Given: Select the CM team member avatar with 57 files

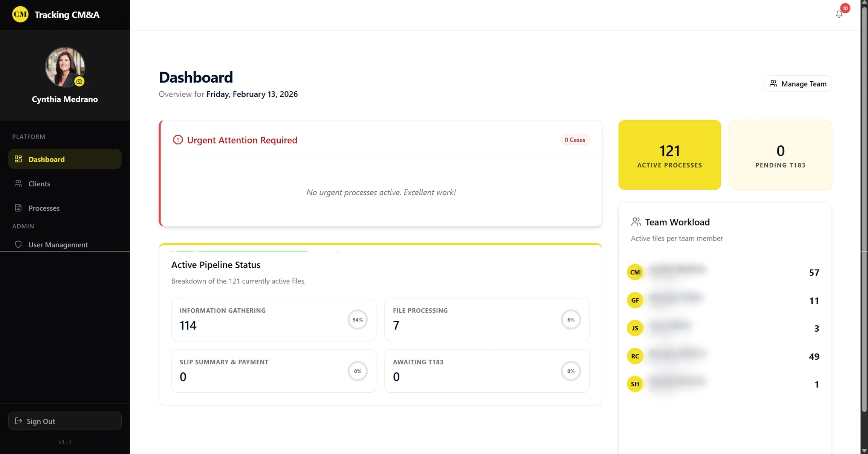Looking at the screenshot, I should coord(635,272).
